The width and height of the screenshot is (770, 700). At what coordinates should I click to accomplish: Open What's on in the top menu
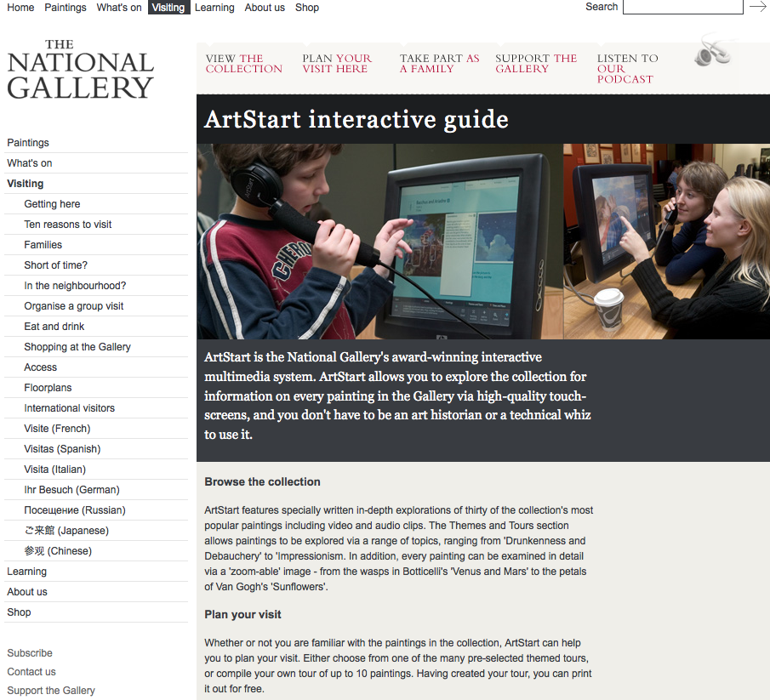click(x=119, y=8)
